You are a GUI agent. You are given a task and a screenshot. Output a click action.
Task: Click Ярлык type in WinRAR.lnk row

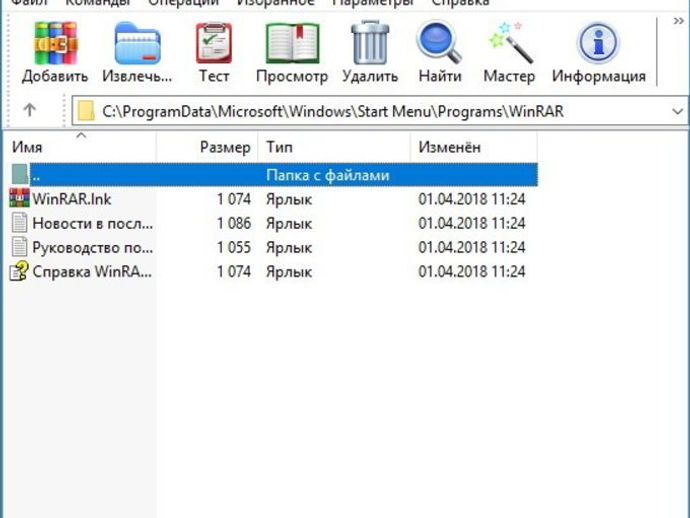pyautogui.click(x=289, y=199)
